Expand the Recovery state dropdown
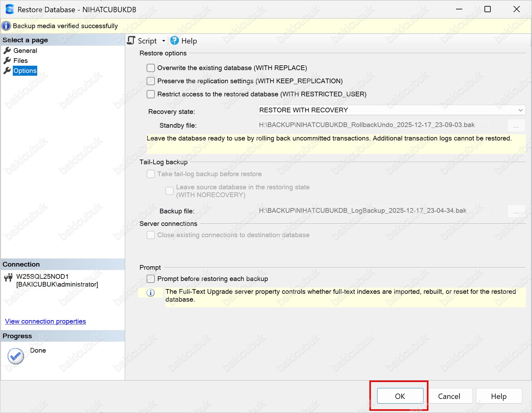 (520, 110)
